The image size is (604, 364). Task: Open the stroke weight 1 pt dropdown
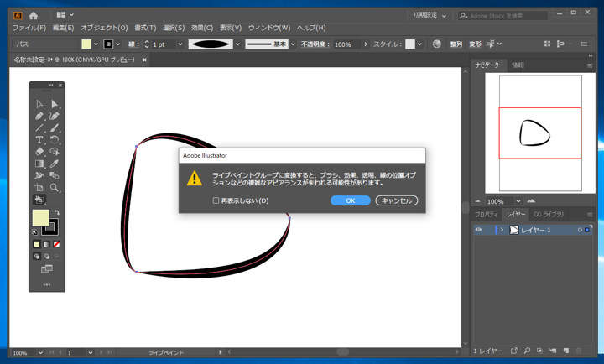(180, 44)
